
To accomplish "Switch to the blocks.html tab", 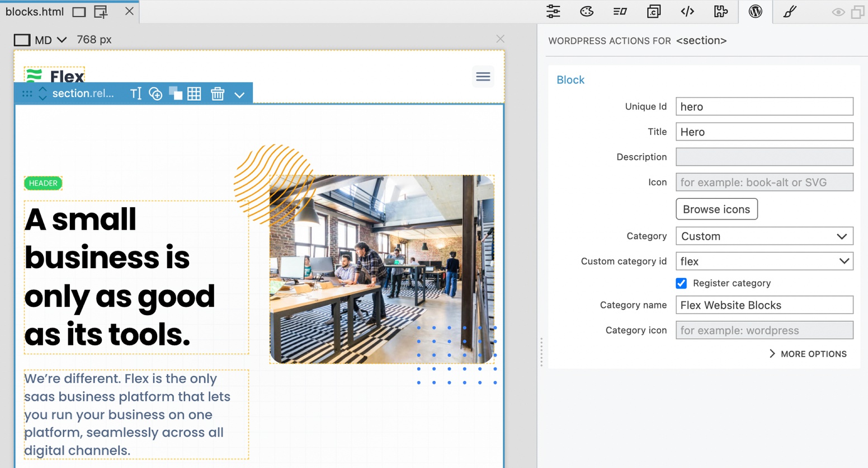I will pyautogui.click(x=35, y=11).
